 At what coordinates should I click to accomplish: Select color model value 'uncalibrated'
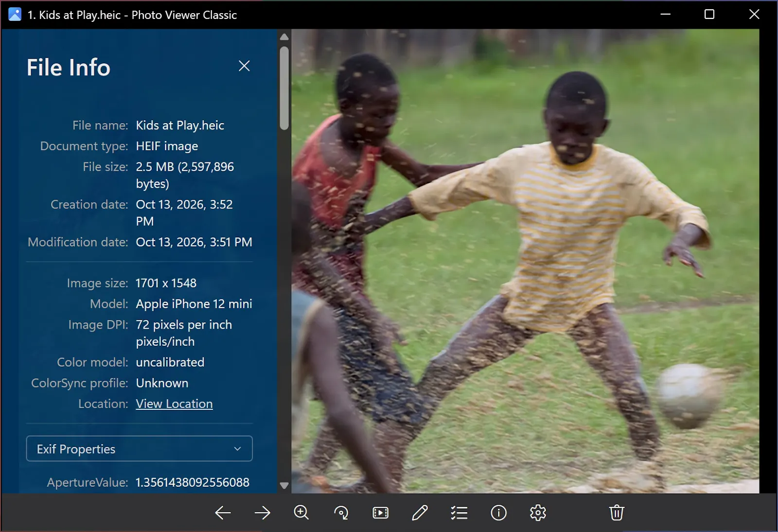[x=170, y=362]
